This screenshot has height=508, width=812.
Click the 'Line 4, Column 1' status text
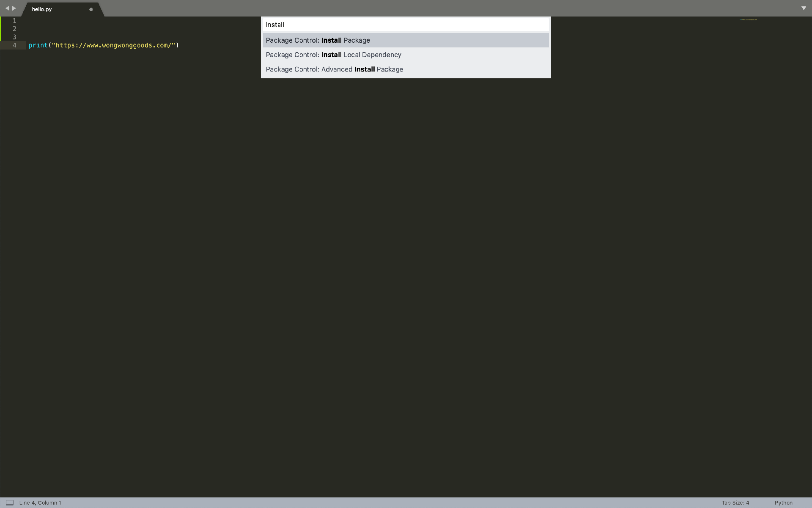point(40,502)
